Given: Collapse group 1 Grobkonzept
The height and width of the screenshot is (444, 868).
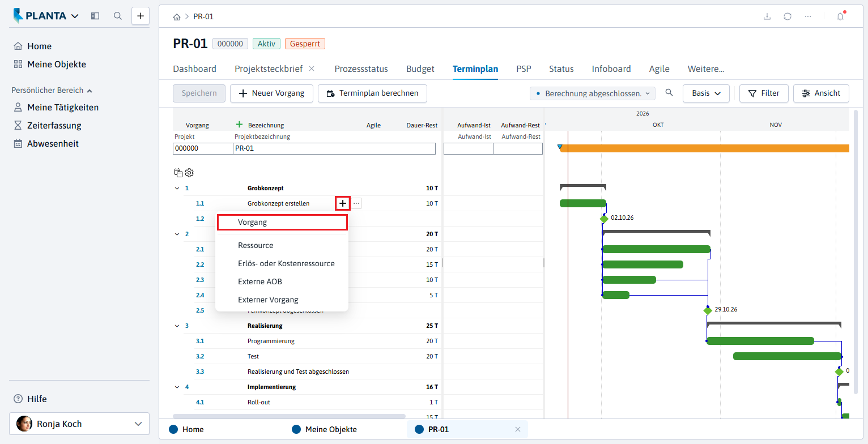Looking at the screenshot, I should [x=177, y=188].
